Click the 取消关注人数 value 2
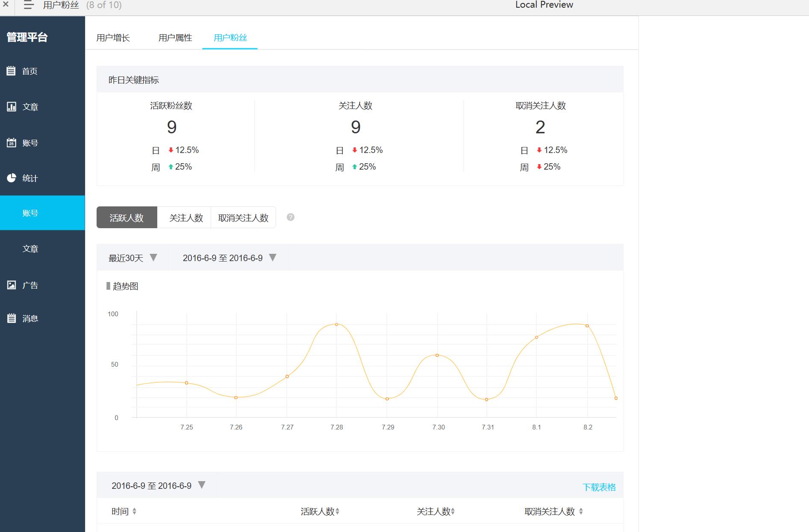This screenshot has width=809, height=532. pyautogui.click(x=540, y=127)
